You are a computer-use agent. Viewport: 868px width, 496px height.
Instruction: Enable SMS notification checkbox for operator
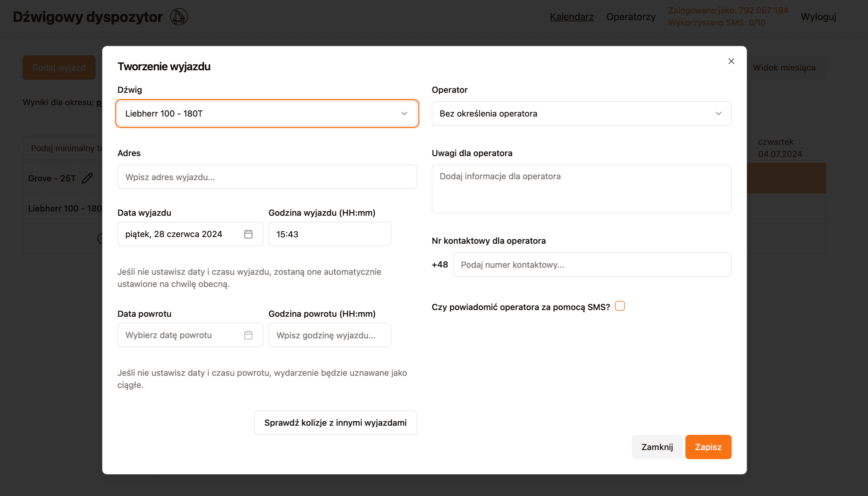click(x=619, y=306)
